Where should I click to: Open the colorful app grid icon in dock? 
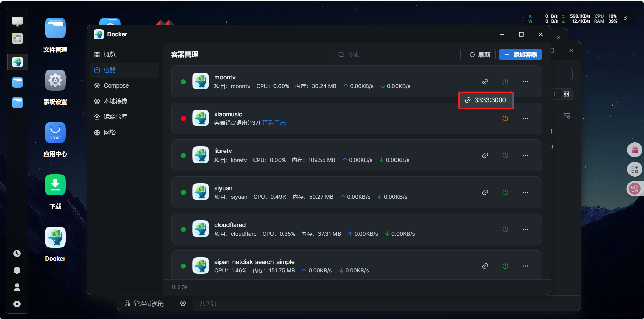pos(17,38)
